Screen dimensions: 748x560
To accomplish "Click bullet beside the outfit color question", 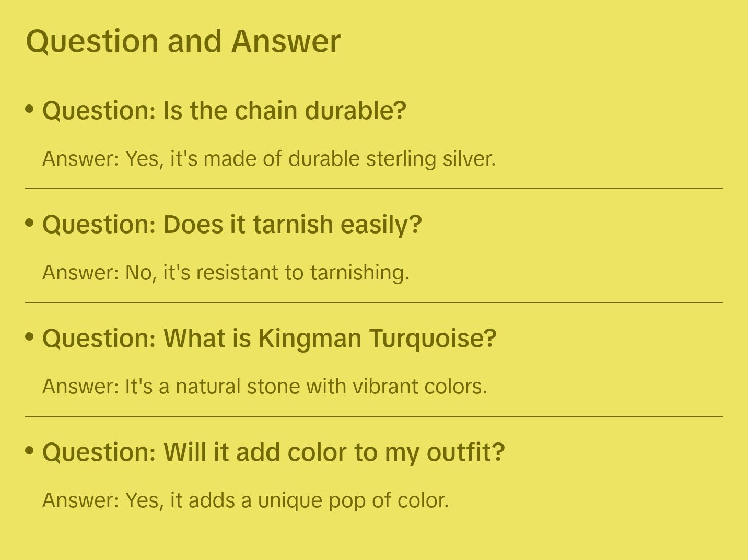I will click(x=30, y=451).
